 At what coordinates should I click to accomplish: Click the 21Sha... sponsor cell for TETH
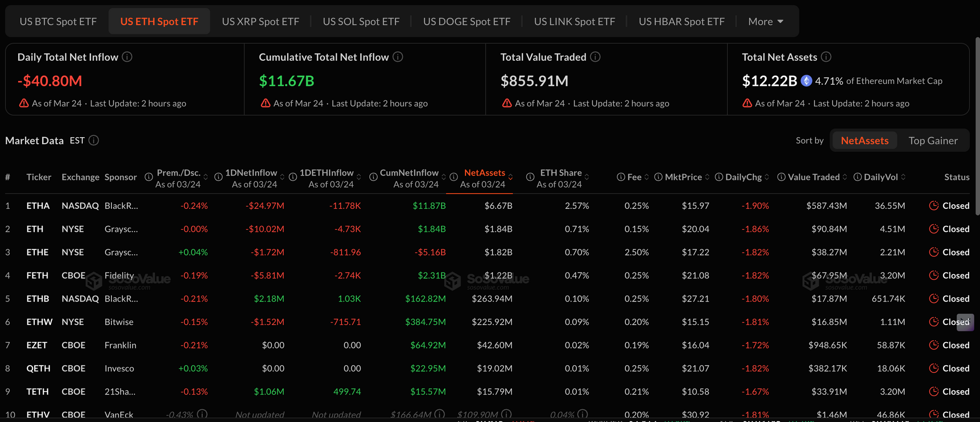coord(120,392)
